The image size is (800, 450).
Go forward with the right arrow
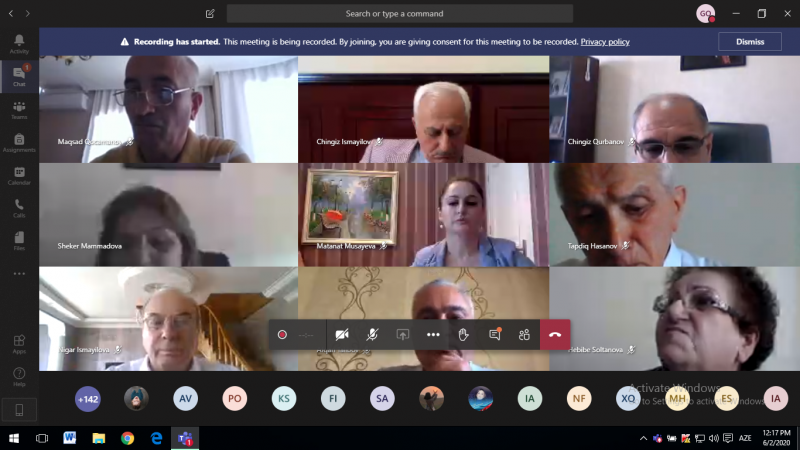point(28,14)
